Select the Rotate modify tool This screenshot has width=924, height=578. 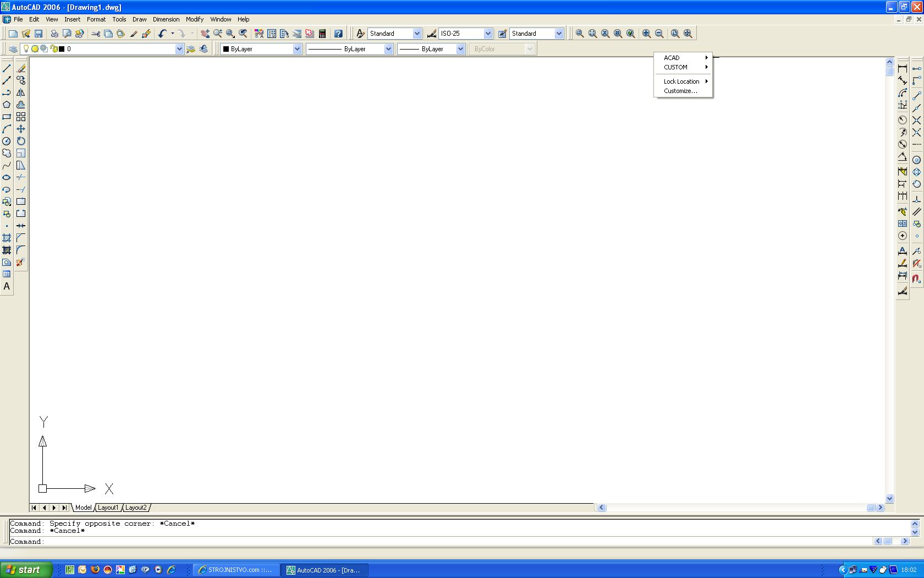pyautogui.click(x=21, y=141)
